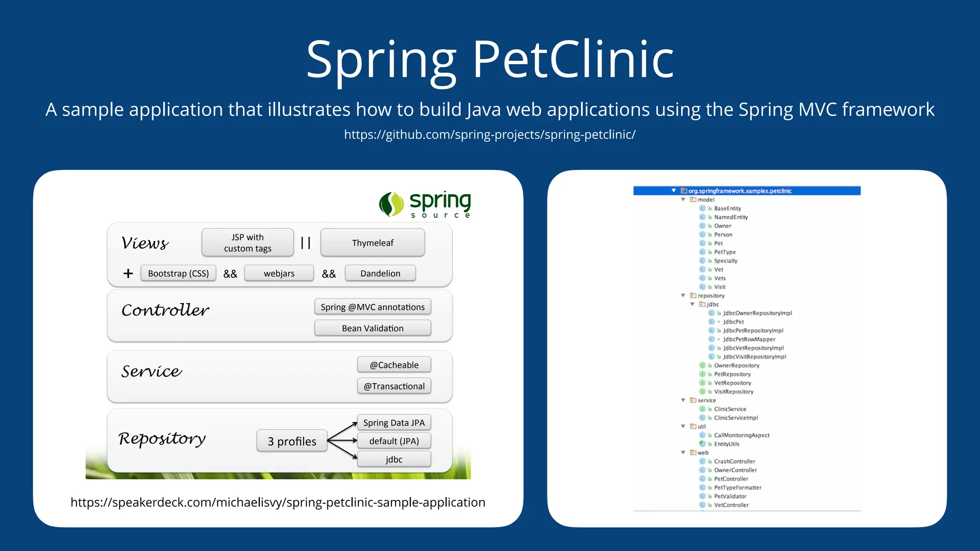
Task: Collapse the util package triangle
Action: (x=683, y=426)
